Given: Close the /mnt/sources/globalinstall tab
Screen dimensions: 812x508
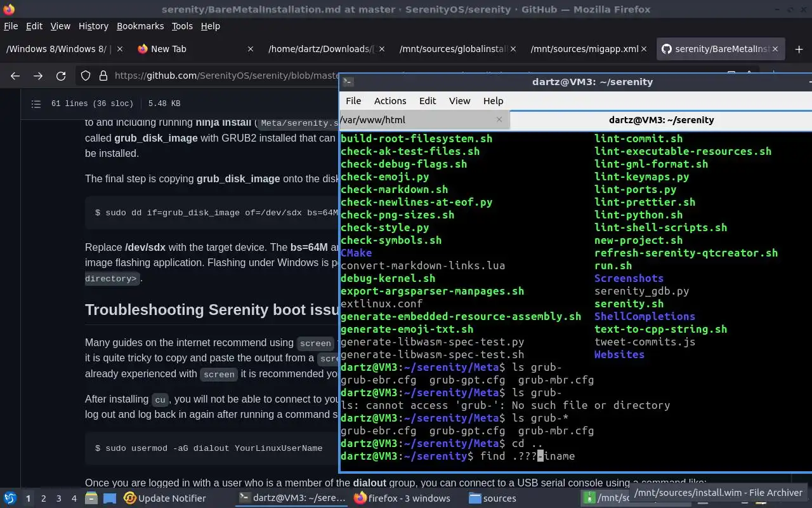Looking at the screenshot, I should (x=513, y=49).
